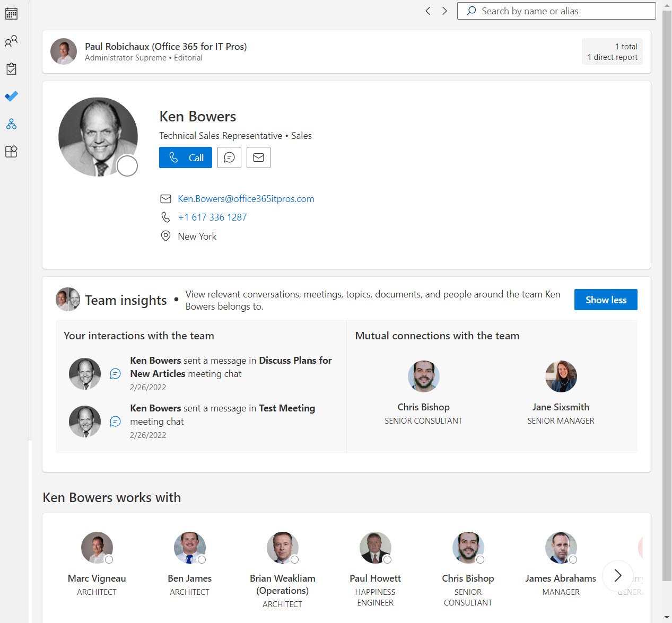Open the Tasks clipboard icon in the sidebar
Viewport: 672px width, 623px height.
pos(11,68)
